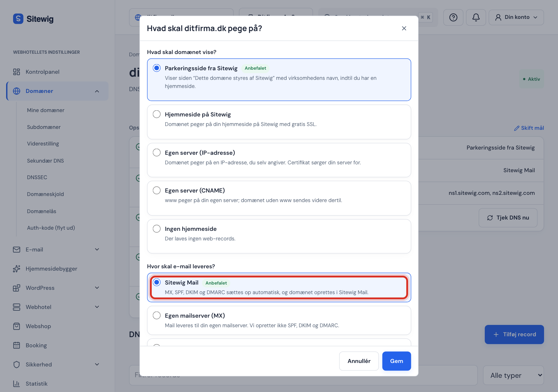
Task: Open DNSSEC submenu item
Action: [x=37, y=177]
